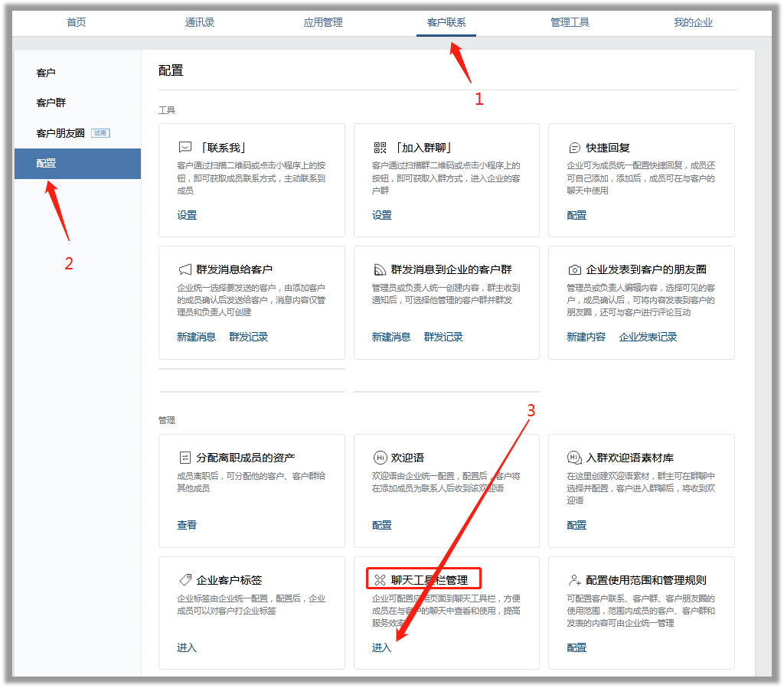Click 查看 under 分配离职成员的资产

pyautogui.click(x=187, y=525)
